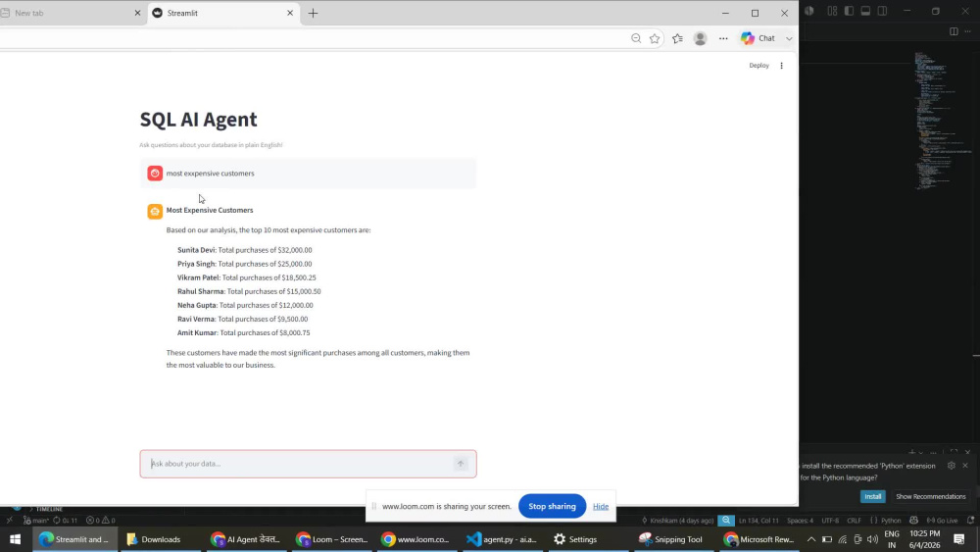Open the problems errors and warnings counter
Image resolution: width=980 pixels, height=552 pixels.
tap(101, 520)
